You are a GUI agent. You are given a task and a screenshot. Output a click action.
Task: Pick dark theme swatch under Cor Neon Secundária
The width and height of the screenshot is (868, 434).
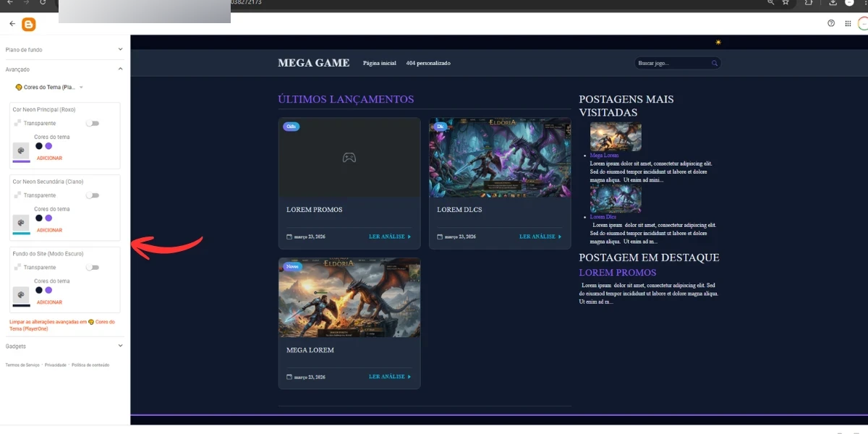click(x=39, y=218)
